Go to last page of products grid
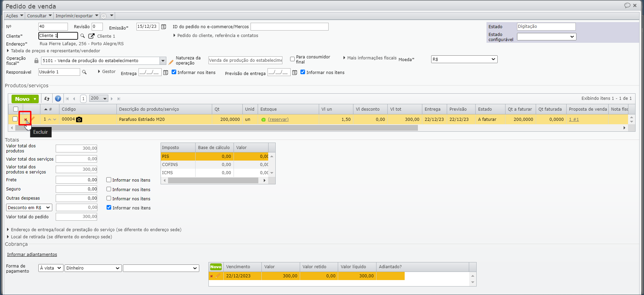 (x=119, y=99)
